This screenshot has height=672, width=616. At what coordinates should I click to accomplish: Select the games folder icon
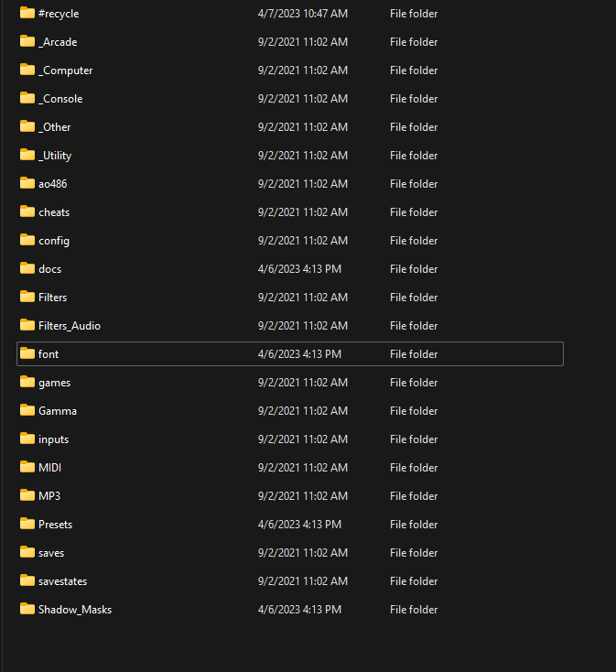[27, 382]
